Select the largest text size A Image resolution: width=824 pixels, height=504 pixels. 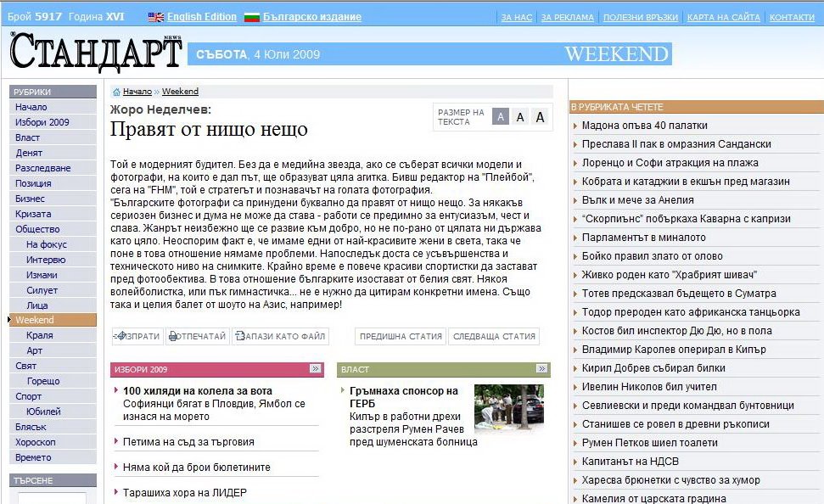540,117
